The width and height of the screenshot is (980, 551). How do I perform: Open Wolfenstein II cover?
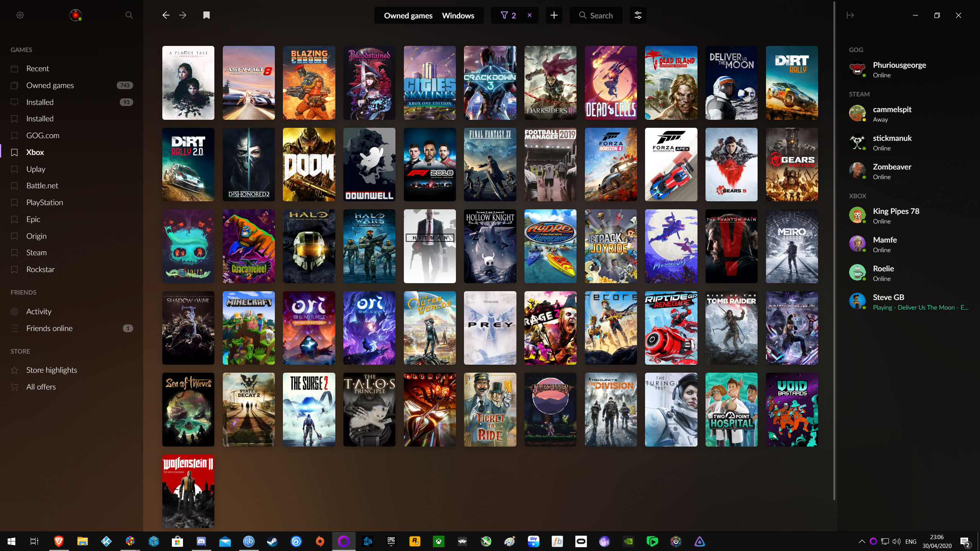coord(188,491)
